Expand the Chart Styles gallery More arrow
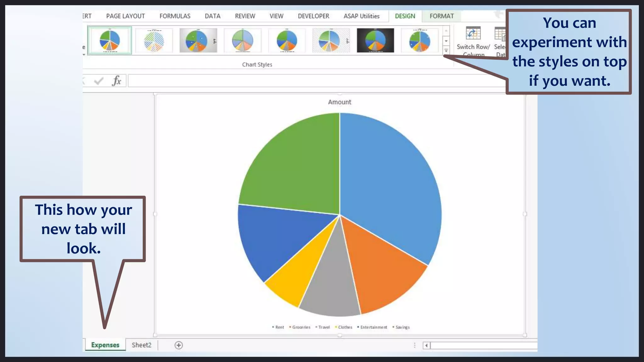The image size is (644, 362). pyautogui.click(x=446, y=51)
